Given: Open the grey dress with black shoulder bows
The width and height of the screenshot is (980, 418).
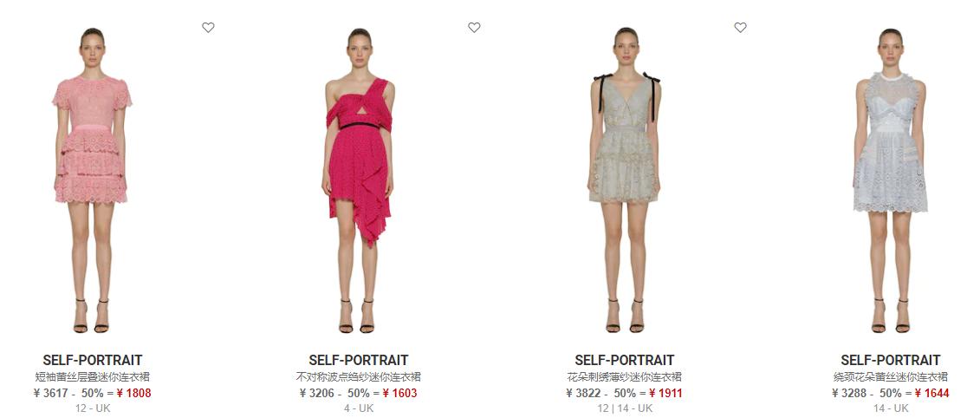Looking at the screenshot, I should coord(625,180).
